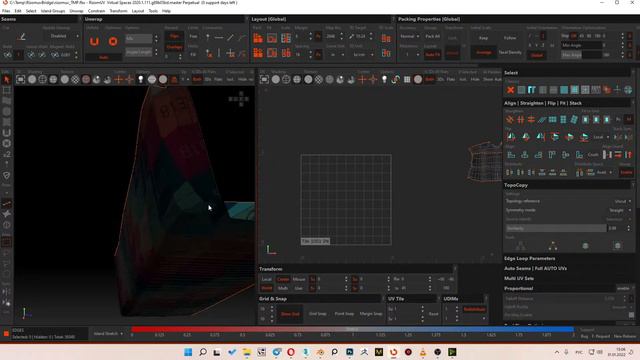Open the Select menu
Viewport: 640px width, 360px height.
click(31, 11)
